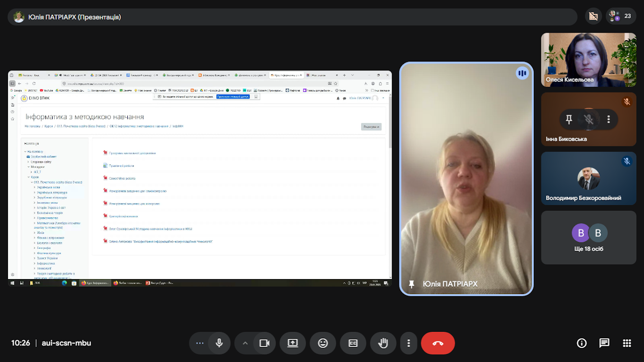The width and height of the screenshot is (644, 362).
Task: Open the meeting details info icon
Action: point(582,343)
